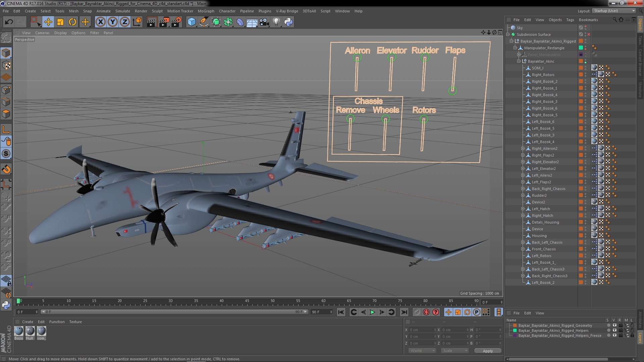Open the spline Pen tool

(x=204, y=22)
